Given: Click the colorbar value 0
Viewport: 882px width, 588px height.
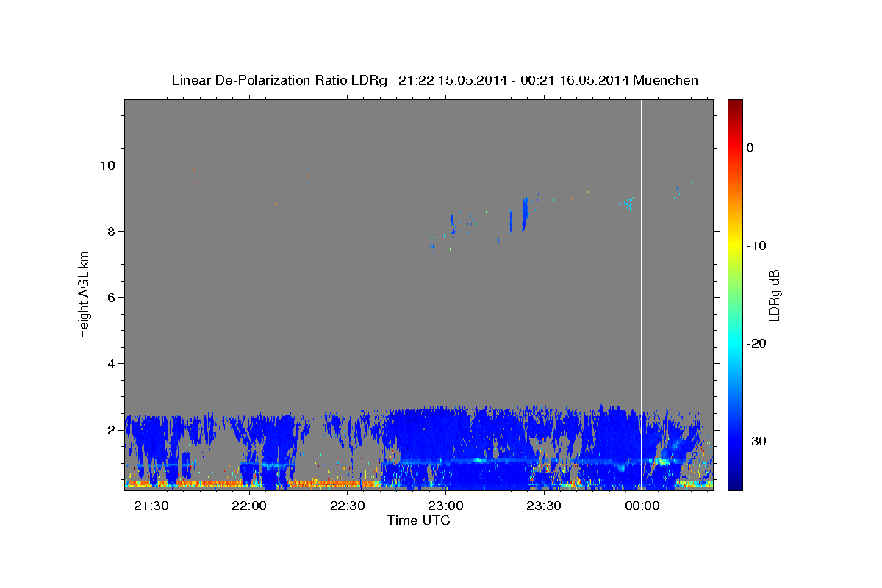Looking at the screenshot, I should (x=750, y=148).
